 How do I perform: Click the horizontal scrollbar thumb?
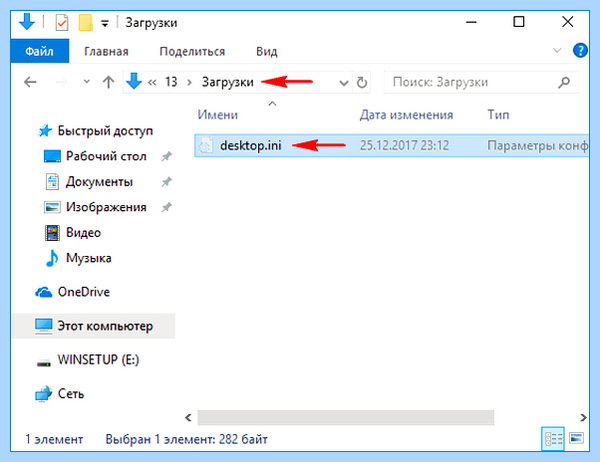[346, 418]
